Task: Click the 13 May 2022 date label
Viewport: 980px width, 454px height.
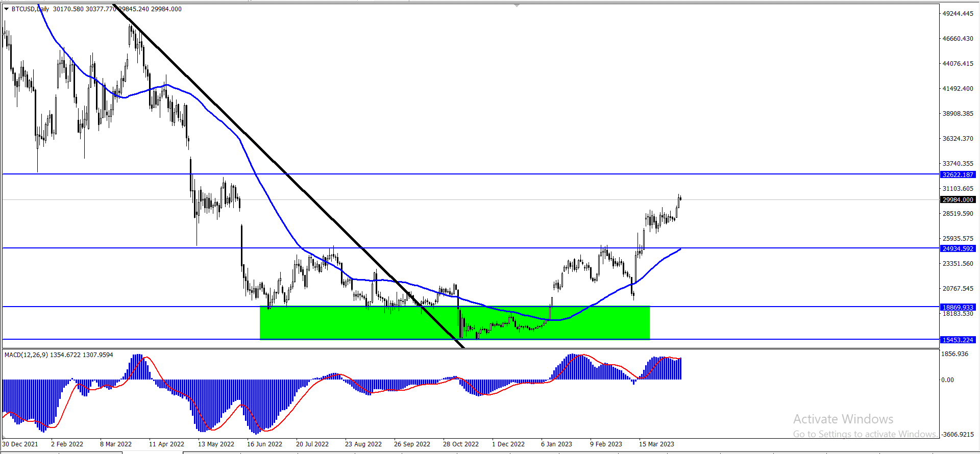Action: pyautogui.click(x=216, y=444)
